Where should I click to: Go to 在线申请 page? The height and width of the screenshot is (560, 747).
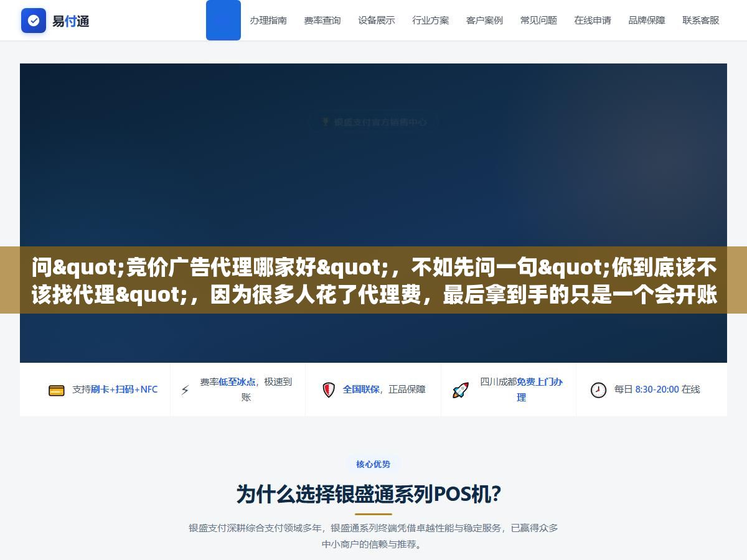(x=593, y=21)
